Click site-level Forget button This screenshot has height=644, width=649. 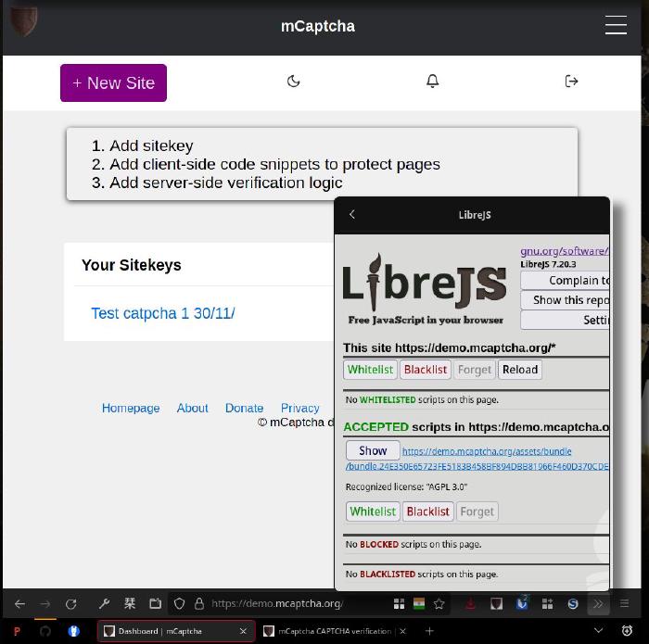[475, 370]
